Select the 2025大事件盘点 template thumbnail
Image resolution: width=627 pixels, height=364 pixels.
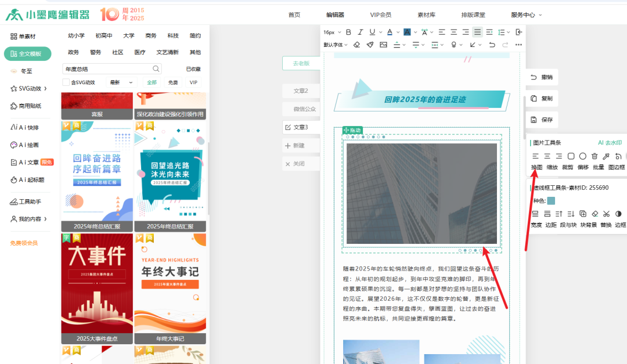[97, 289]
